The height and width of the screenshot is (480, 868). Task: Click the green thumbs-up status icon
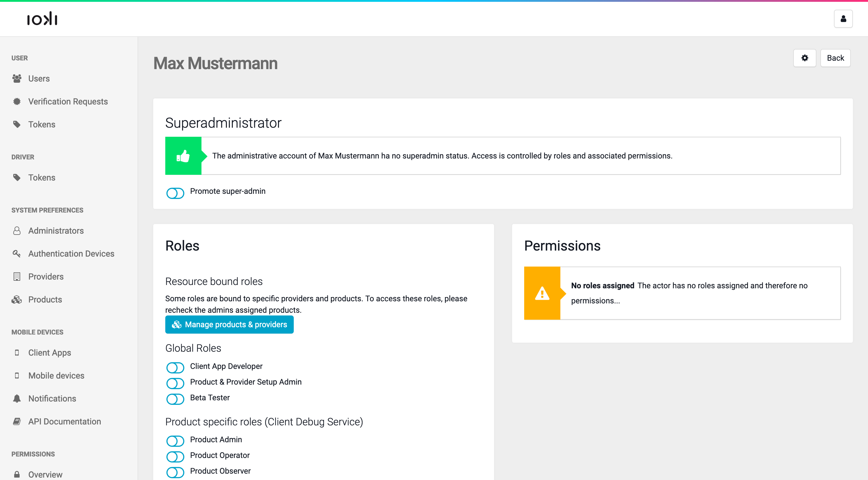(x=183, y=156)
